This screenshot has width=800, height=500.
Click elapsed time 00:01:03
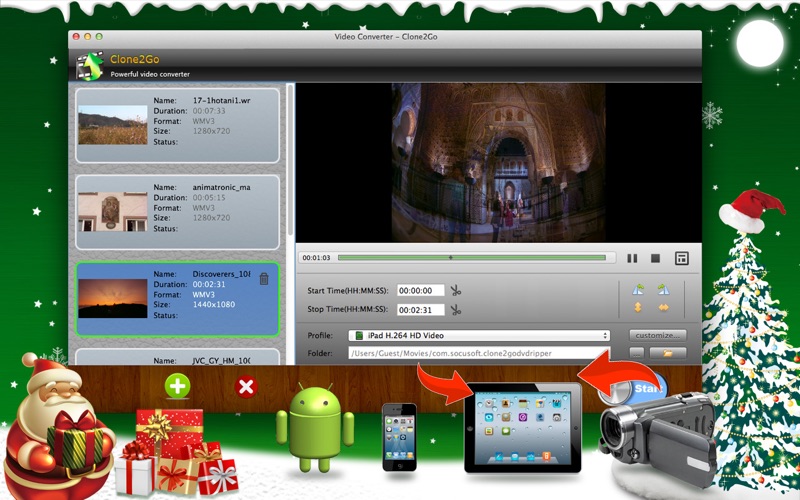(316, 258)
